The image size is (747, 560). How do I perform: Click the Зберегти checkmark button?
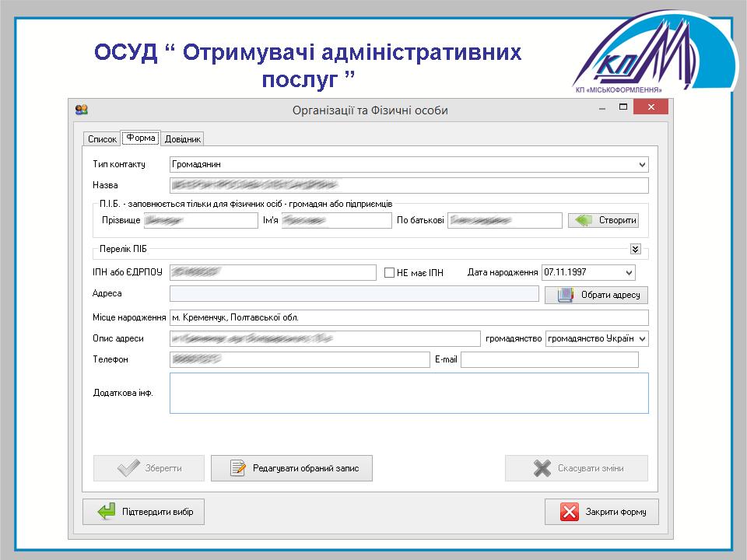[x=149, y=468]
